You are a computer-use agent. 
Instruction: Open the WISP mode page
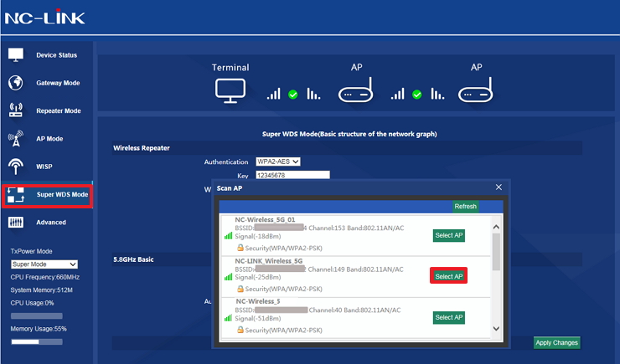[44, 167]
